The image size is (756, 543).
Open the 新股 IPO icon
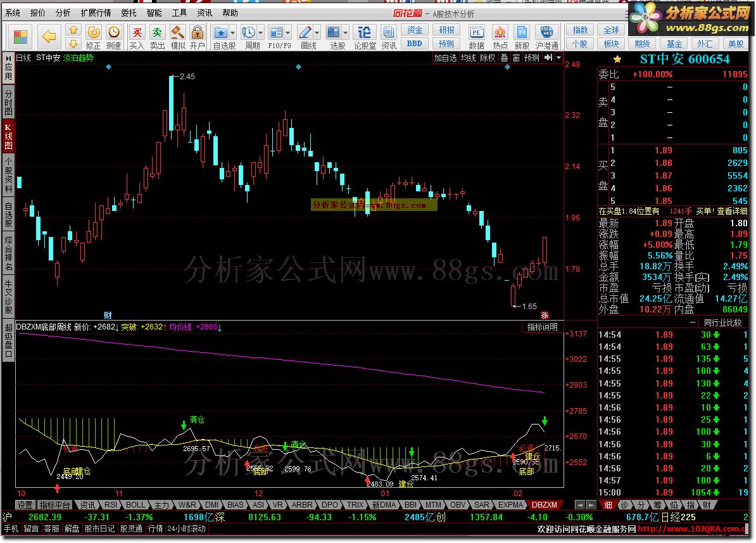coord(522,37)
